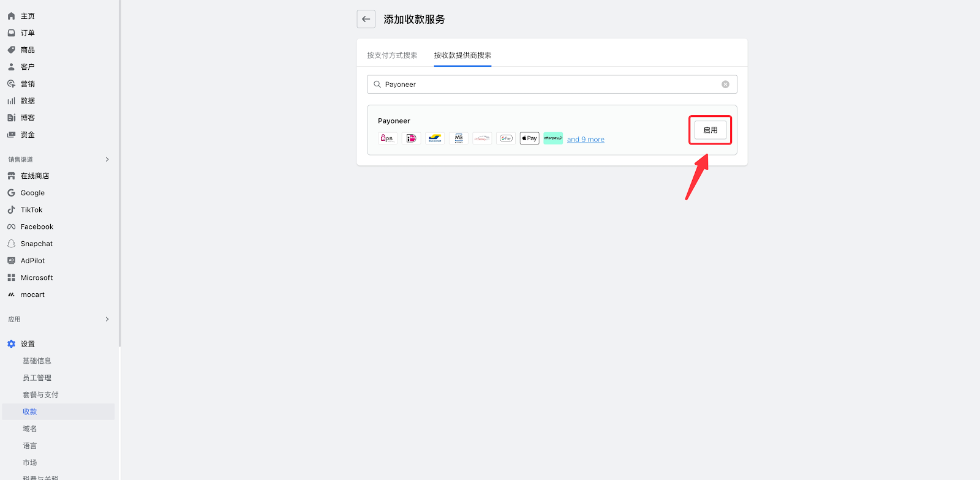980x480 pixels.
Task: Open the "and 9 more" link
Action: coord(586,140)
